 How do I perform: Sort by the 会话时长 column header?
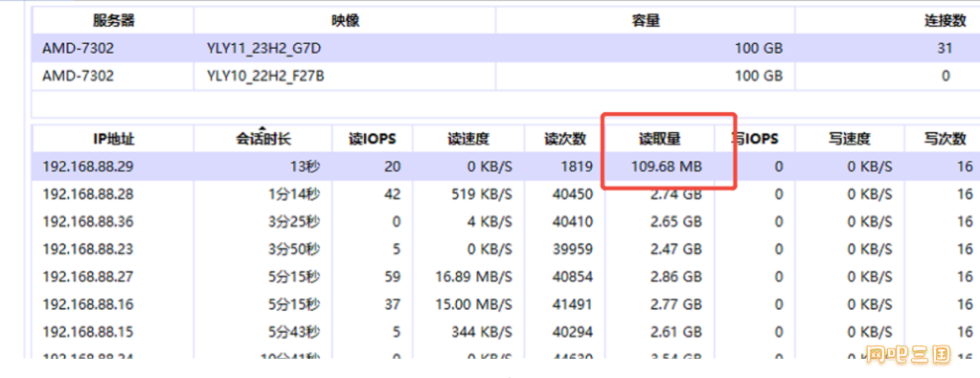click(262, 139)
